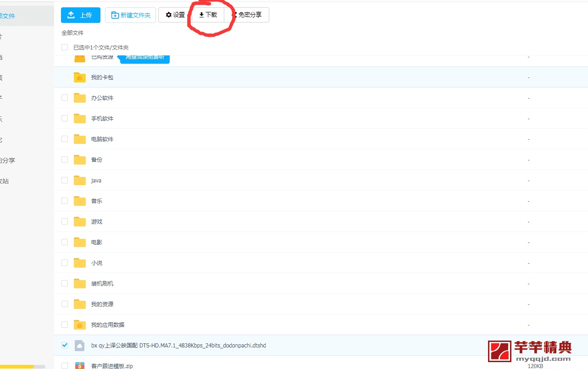This screenshot has width=588, height=369.
Task: Tick the 电脑软件 checkbox
Action: [x=65, y=139]
